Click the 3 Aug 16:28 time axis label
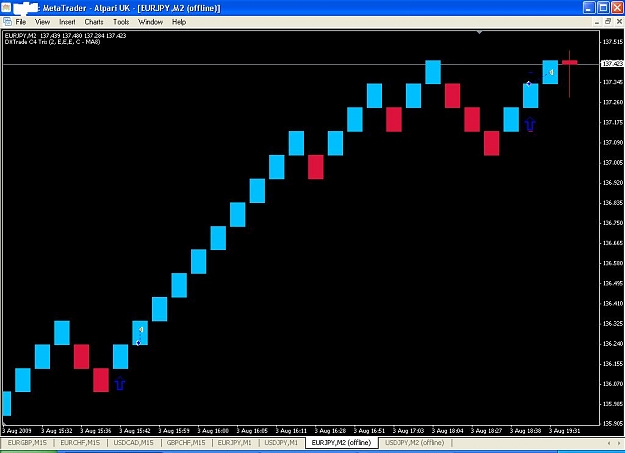The image size is (625, 453). pos(330,431)
